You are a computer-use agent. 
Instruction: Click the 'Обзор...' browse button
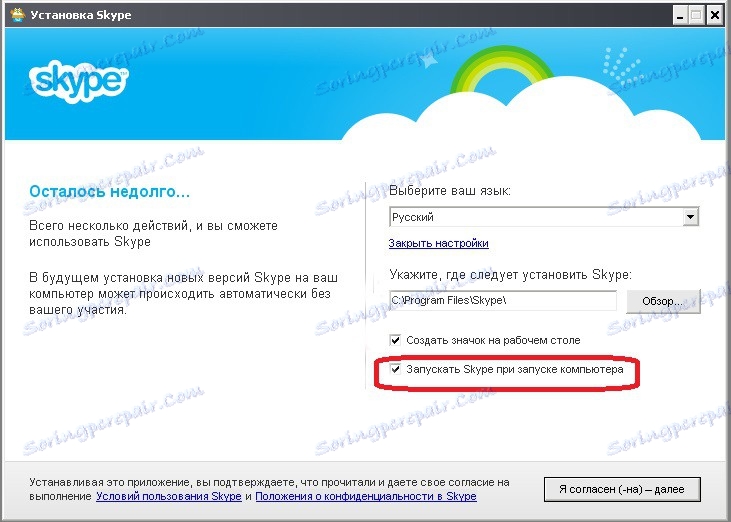pyautogui.click(x=663, y=301)
